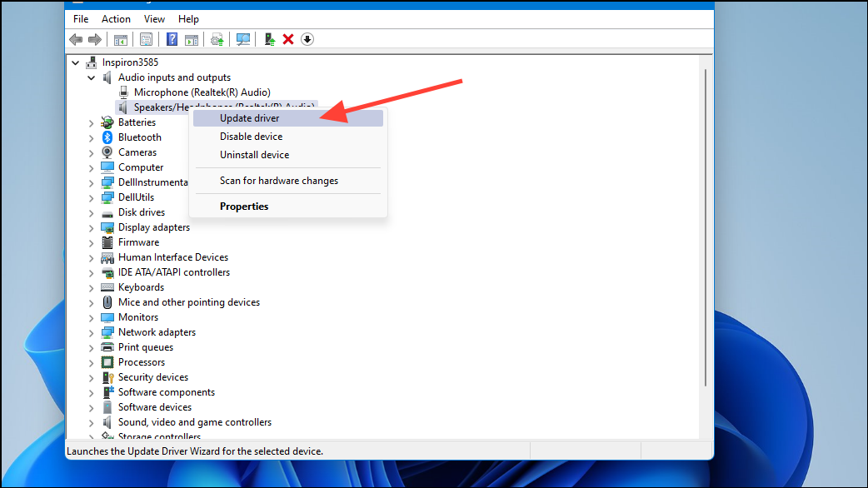This screenshot has height=488, width=868.
Task: Select the DellUtils tree item
Action: click(x=136, y=197)
